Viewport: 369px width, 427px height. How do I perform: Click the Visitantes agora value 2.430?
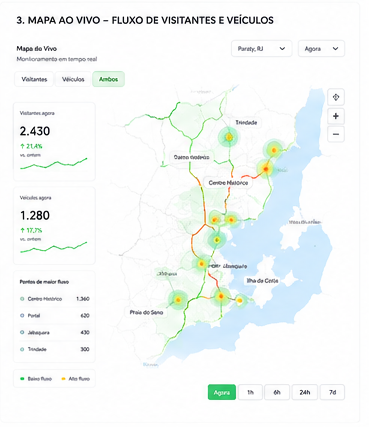[x=35, y=131]
